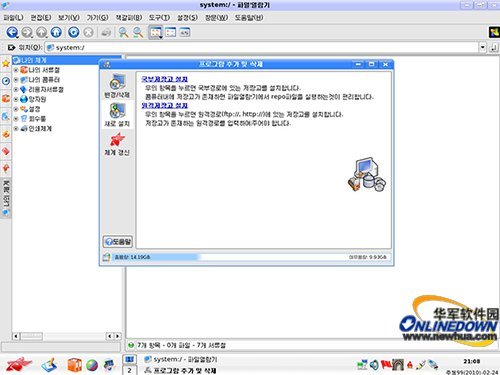Open the red pin sidebar tab icon
Image resolution: width=500 pixels, height=375 pixels.
(x=6, y=168)
